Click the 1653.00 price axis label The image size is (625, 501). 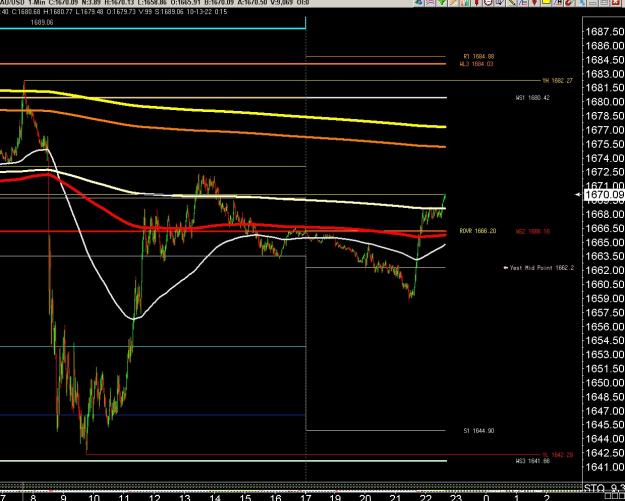coord(604,354)
